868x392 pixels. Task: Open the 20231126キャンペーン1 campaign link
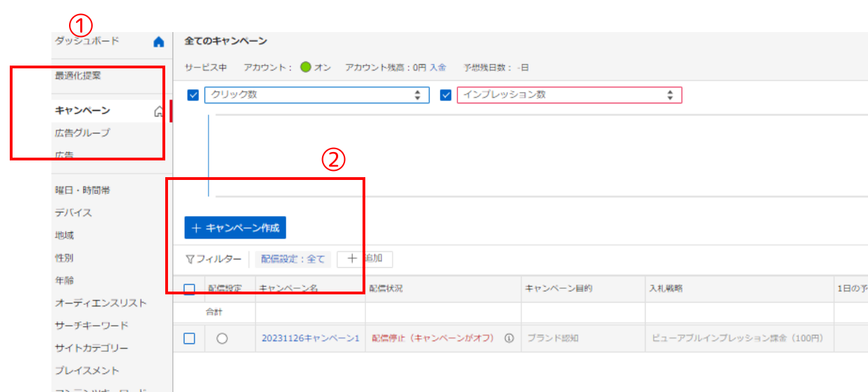click(x=310, y=338)
